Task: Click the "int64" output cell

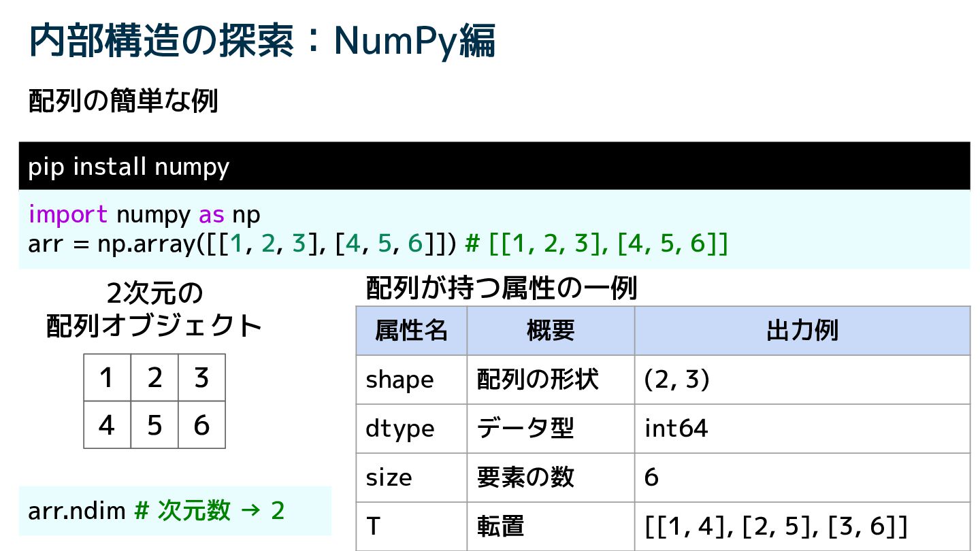Action: [x=802, y=429]
